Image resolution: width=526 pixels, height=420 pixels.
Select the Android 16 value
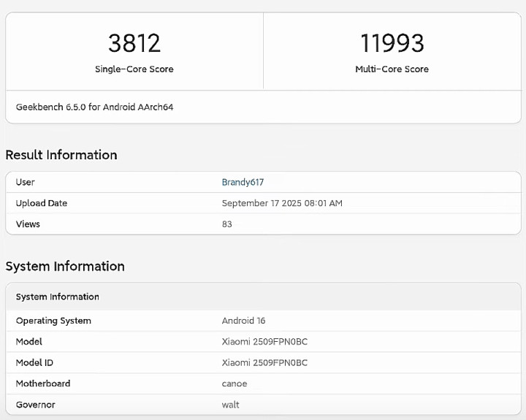[x=243, y=321]
